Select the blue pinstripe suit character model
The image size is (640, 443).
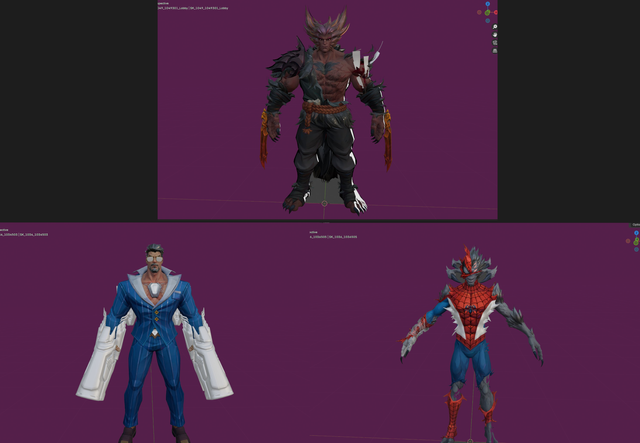[x=154, y=343]
